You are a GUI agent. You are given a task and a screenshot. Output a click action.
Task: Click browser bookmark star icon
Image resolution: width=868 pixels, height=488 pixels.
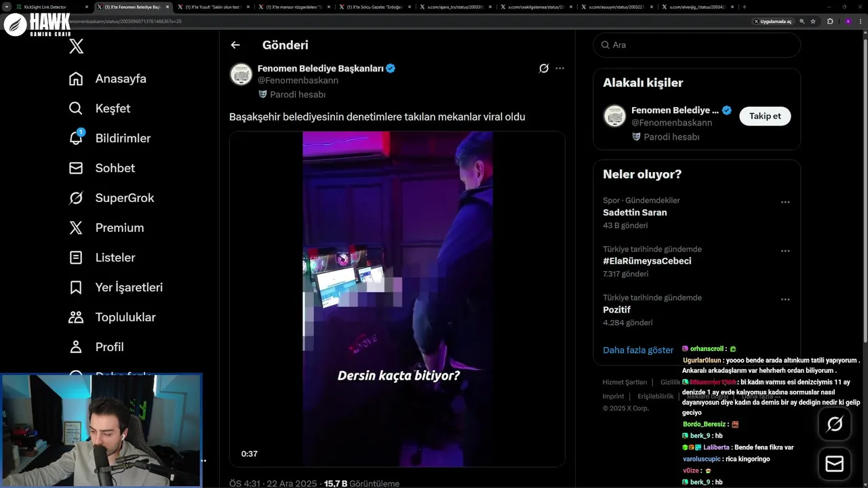(813, 21)
